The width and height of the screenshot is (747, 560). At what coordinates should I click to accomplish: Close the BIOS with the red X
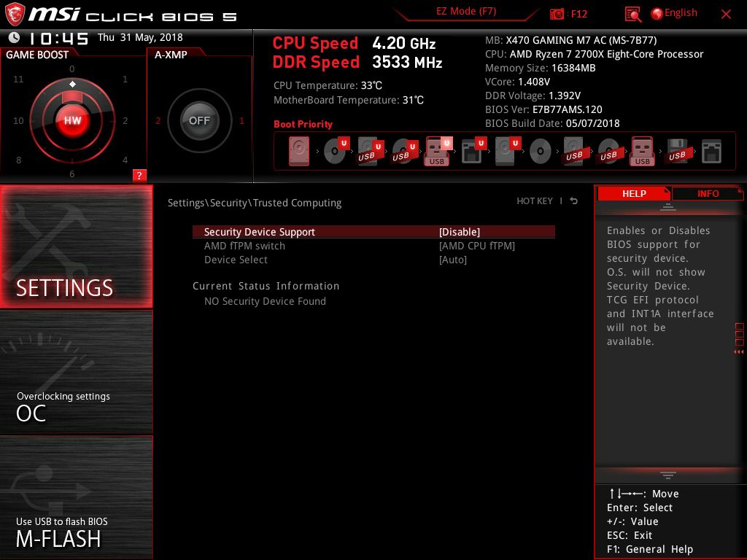726,15
